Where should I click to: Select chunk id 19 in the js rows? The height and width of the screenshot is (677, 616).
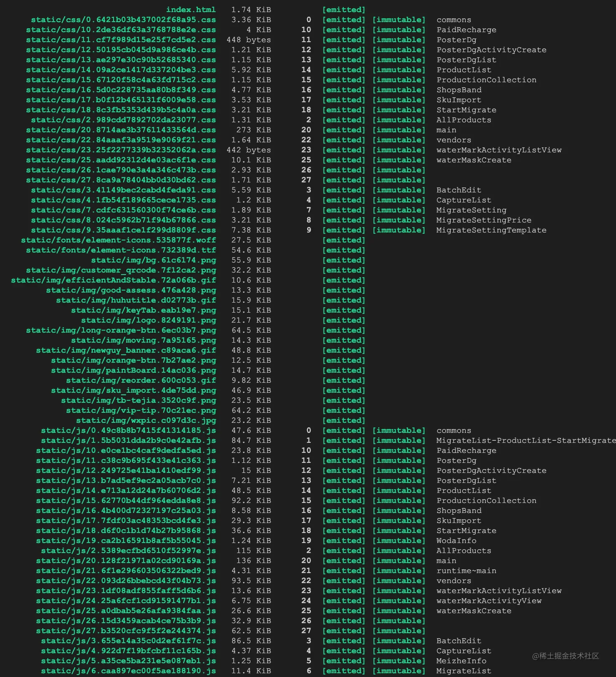[306, 541]
